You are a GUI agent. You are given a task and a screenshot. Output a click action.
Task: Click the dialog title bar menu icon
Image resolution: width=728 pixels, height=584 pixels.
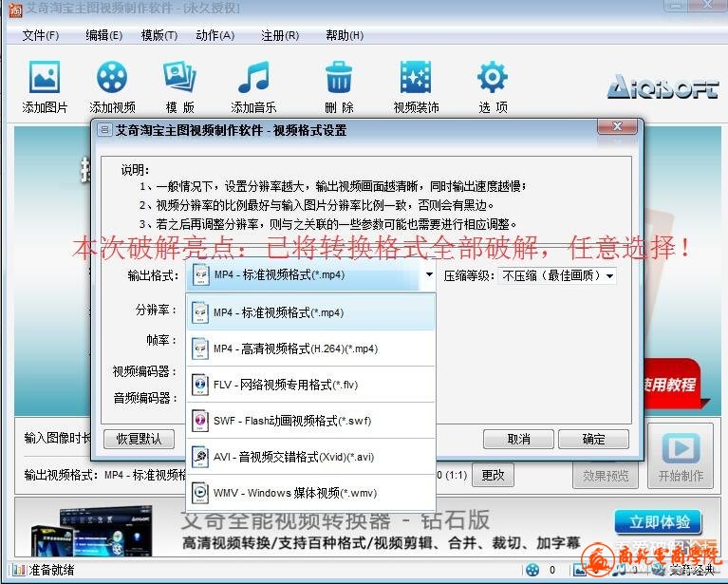pyautogui.click(x=104, y=130)
